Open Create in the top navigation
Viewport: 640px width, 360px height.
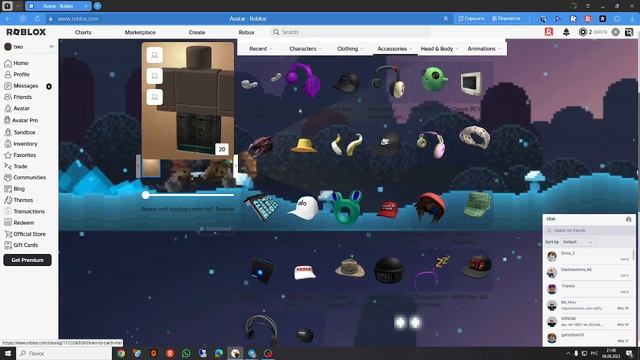click(197, 32)
